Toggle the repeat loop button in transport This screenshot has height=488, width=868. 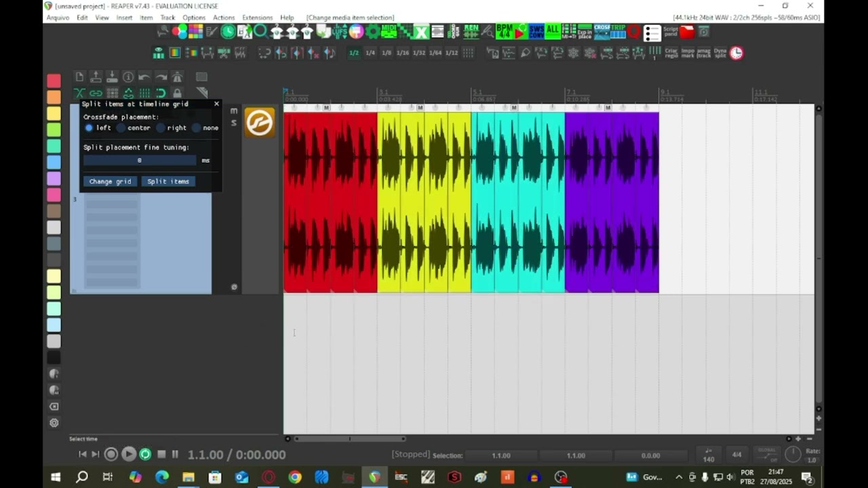[x=144, y=454]
